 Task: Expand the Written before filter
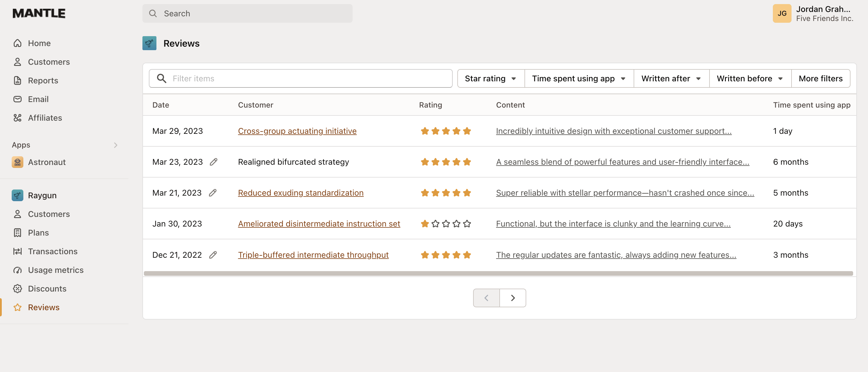[x=750, y=78]
